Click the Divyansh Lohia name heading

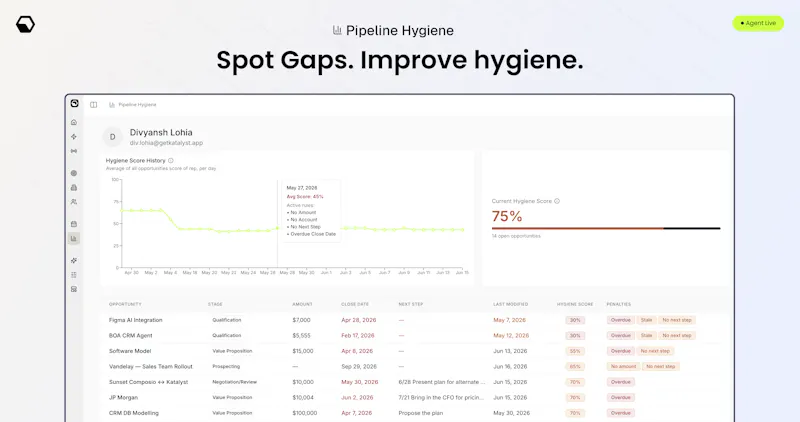[161, 132]
